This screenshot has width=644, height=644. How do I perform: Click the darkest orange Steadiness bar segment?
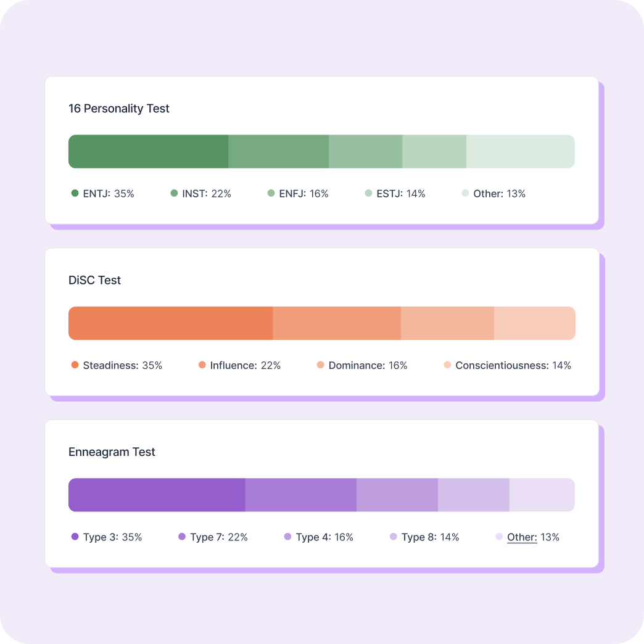pos(170,323)
